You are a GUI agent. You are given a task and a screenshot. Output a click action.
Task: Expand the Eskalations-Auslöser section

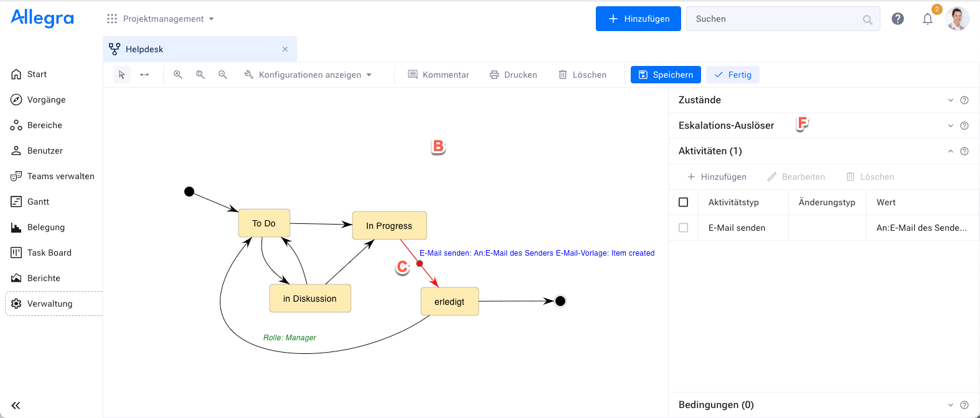point(950,126)
